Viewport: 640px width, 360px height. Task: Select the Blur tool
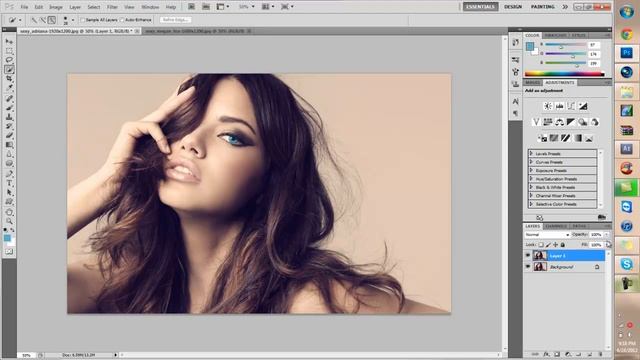pos(9,154)
